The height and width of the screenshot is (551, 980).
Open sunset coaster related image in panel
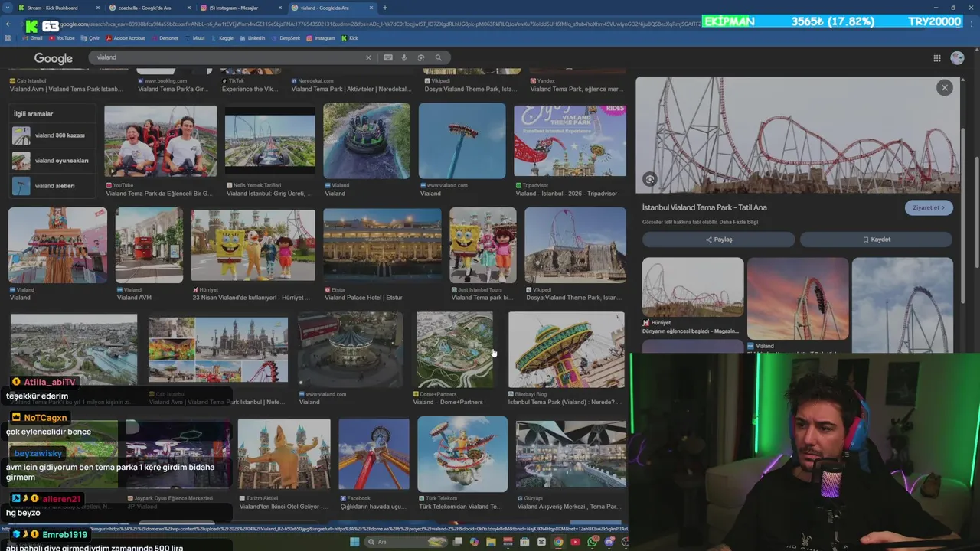pos(798,298)
